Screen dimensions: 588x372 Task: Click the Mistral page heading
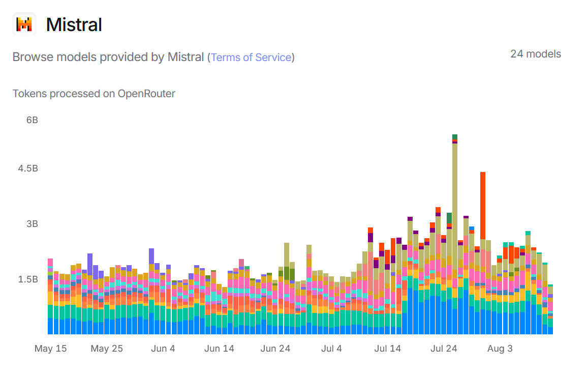coord(74,24)
